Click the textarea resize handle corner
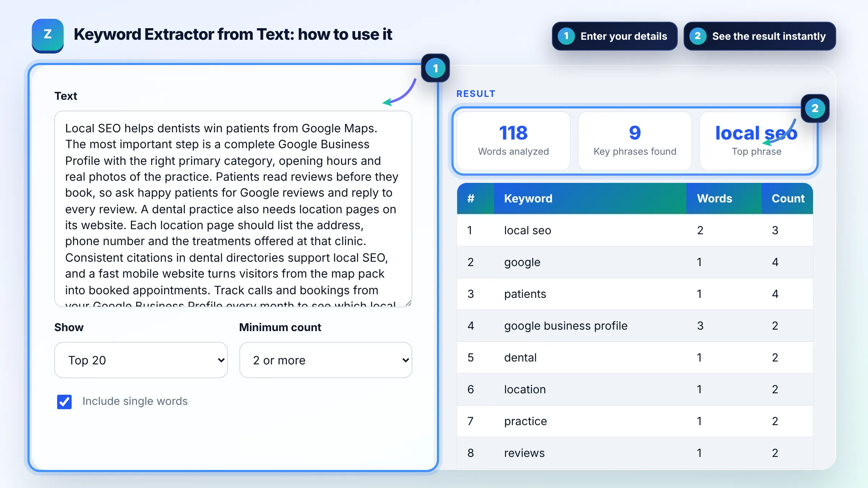Image resolution: width=868 pixels, height=488 pixels. [x=408, y=303]
